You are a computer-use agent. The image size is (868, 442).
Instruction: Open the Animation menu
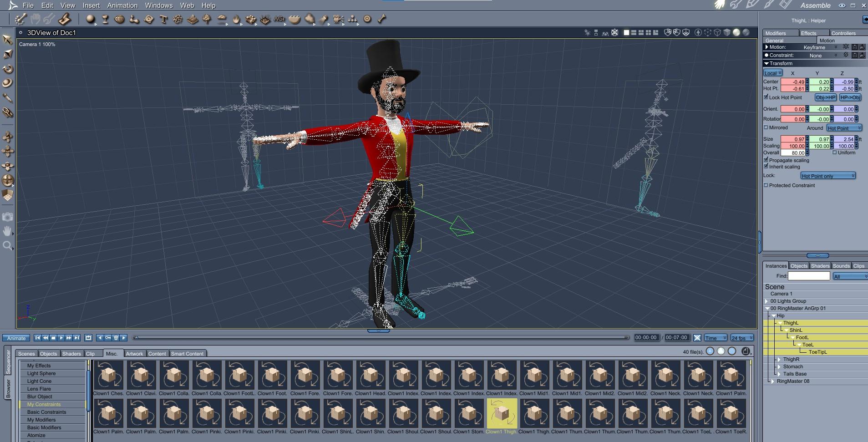pyautogui.click(x=122, y=5)
